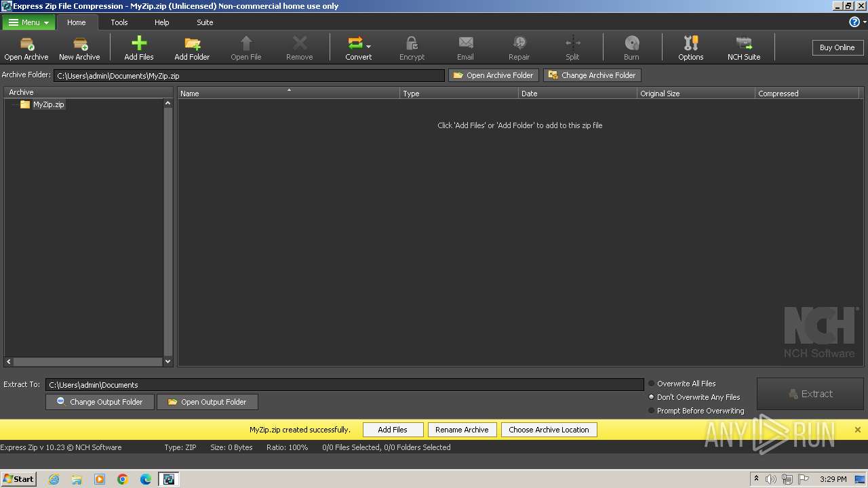Open Windows Media Player taskbar icon
The width and height of the screenshot is (868, 488).
(x=100, y=479)
